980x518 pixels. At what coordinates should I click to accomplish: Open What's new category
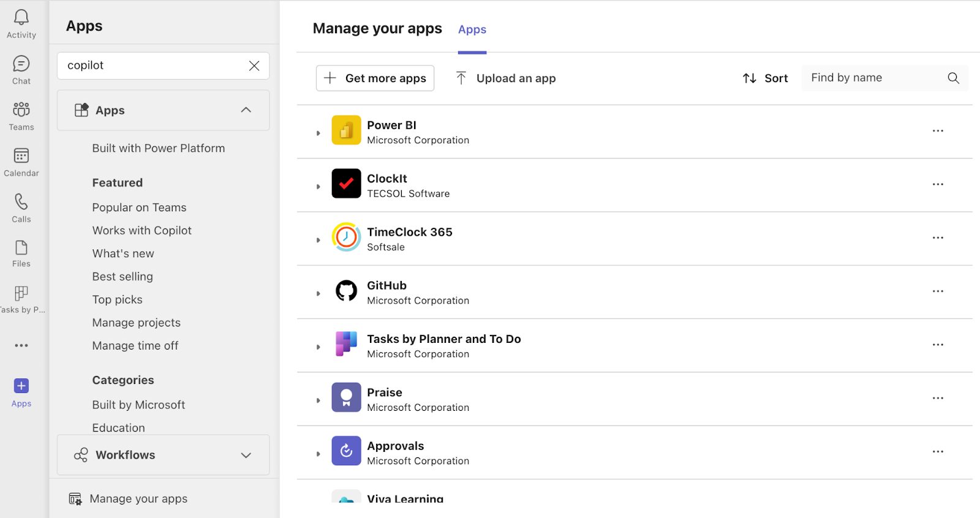point(123,253)
